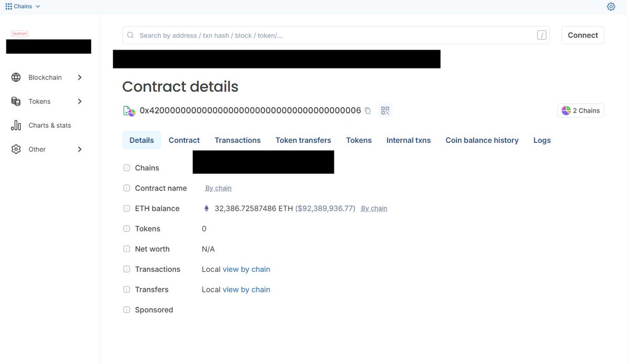This screenshot has height=364, width=628.
Task: Open the 2 Chains selector
Action: click(x=580, y=111)
